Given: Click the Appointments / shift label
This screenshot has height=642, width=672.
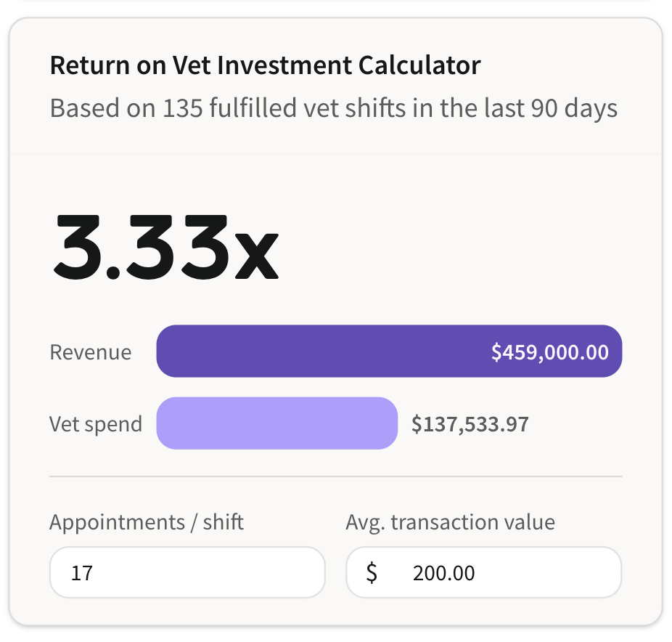Looking at the screenshot, I should tap(147, 522).
